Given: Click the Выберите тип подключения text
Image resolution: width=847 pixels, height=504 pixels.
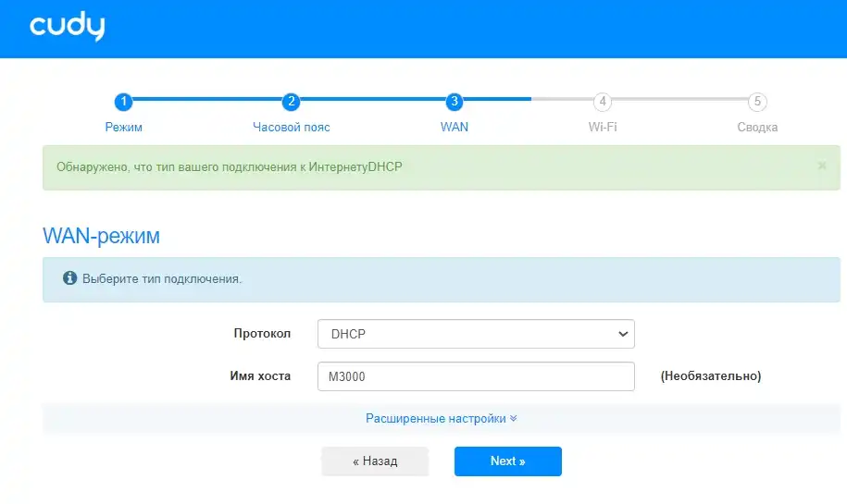Looking at the screenshot, I should point(162,279).
